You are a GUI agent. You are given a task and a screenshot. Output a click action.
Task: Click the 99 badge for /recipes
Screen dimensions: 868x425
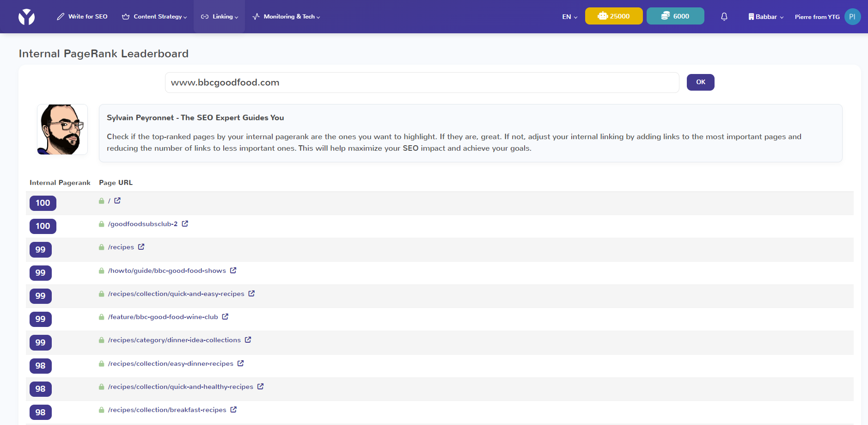click(41, 250)
